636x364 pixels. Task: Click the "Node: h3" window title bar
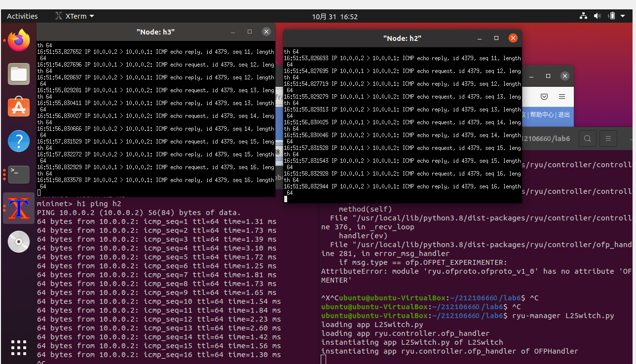click(x=155, y=32)
